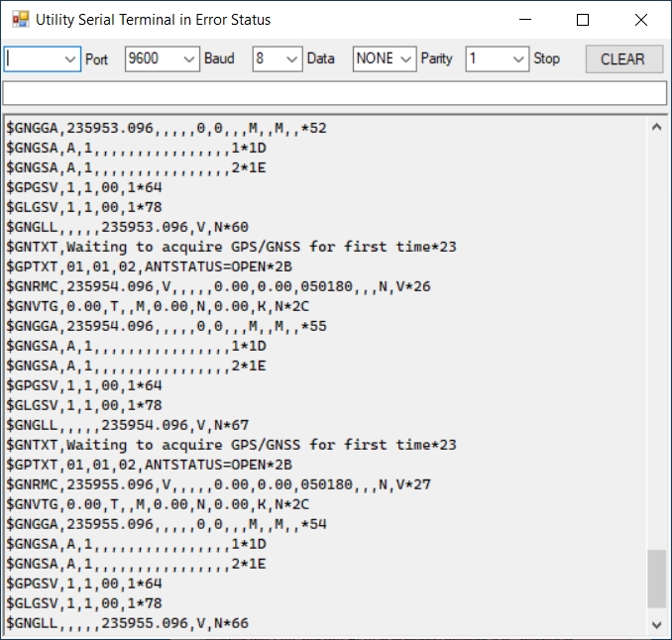Open the Port selection dropdown
This screenshot has width=672, height=640.
[x=69, y=59]
